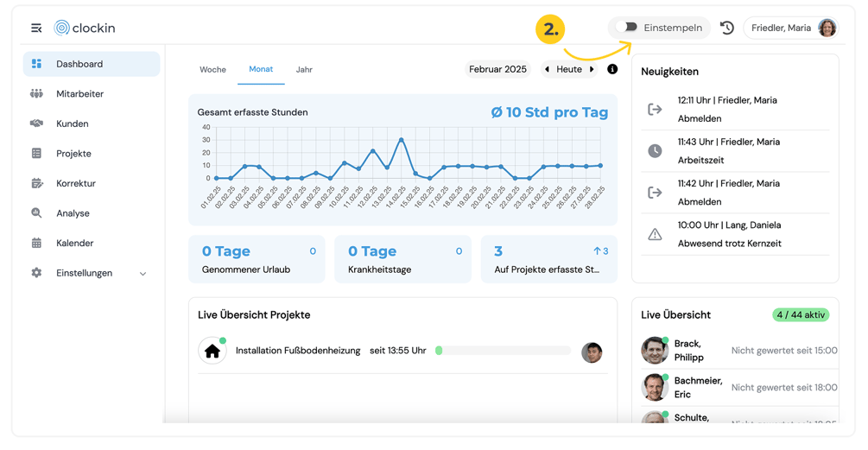Go to previous month with left arrow

click(547, 69)
